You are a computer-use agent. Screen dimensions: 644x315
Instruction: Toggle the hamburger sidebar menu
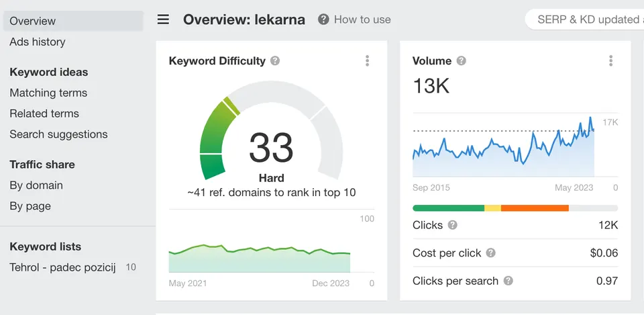pyautogui.click(x=163, y=19)
